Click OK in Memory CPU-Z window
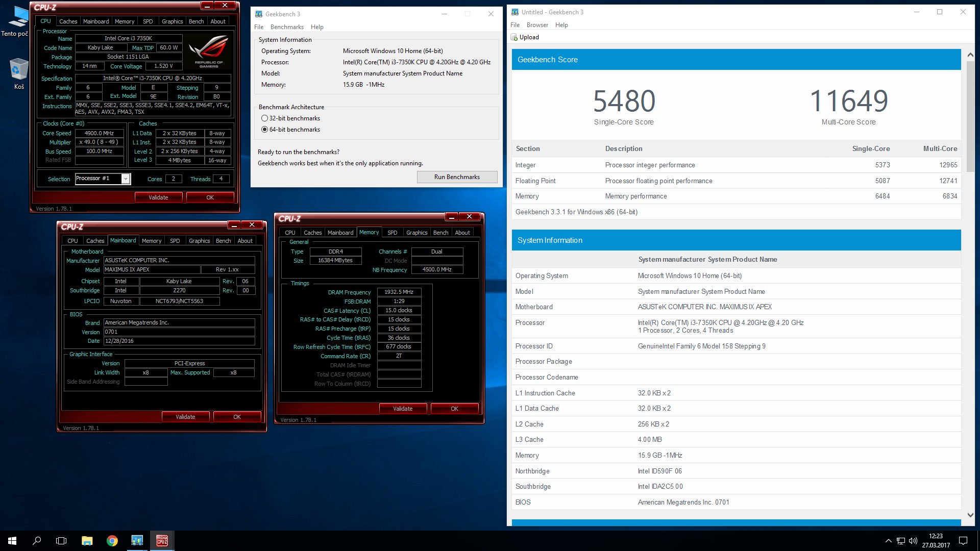980x551 pixels. 454,409
